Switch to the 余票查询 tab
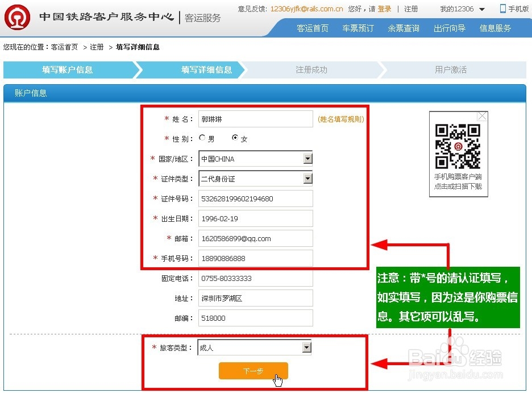This screenshot has height=393, width=532. (x=404, y=27)
